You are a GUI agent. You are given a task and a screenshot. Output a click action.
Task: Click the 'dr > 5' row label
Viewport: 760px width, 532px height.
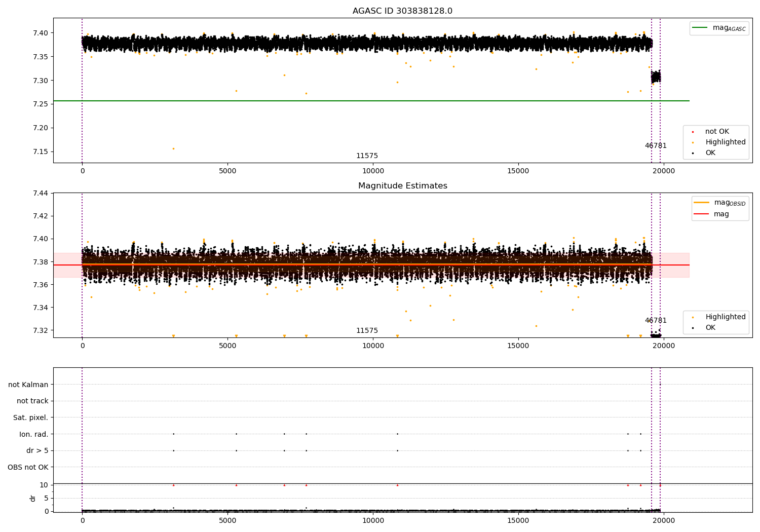click(37, 450)
